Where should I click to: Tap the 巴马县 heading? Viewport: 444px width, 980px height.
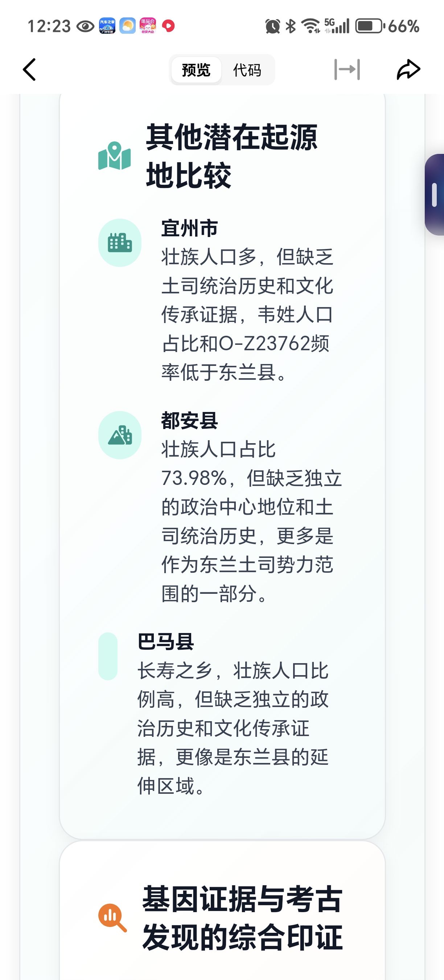(166, 642)
